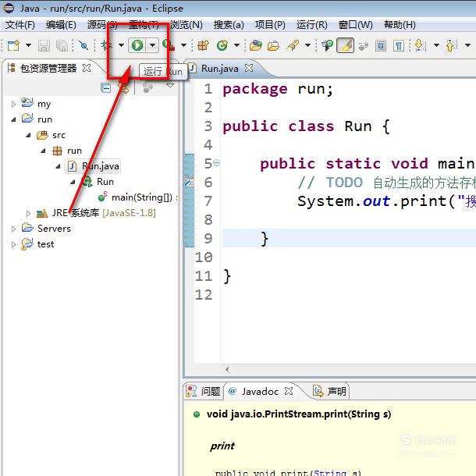Viewport: 476px width, 476px height.
Task: Open the 项目(P) menu
Action: (270, 25)
